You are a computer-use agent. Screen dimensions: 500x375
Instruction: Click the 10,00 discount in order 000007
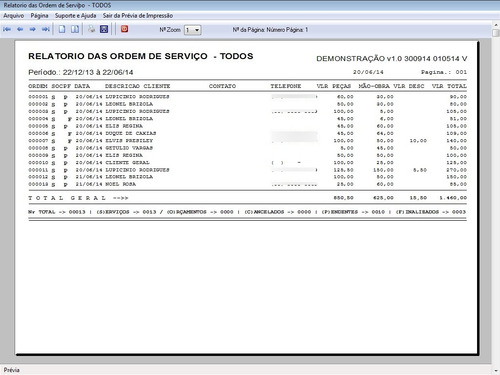[418, 141]
